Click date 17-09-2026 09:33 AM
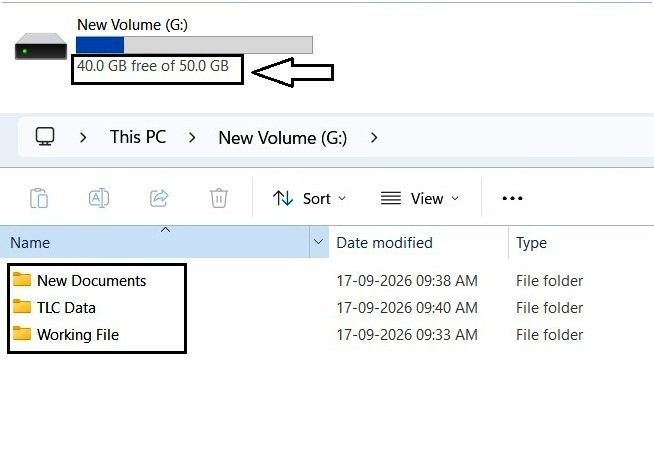Screen dimensions: 654x456 [x=407, y=335]
